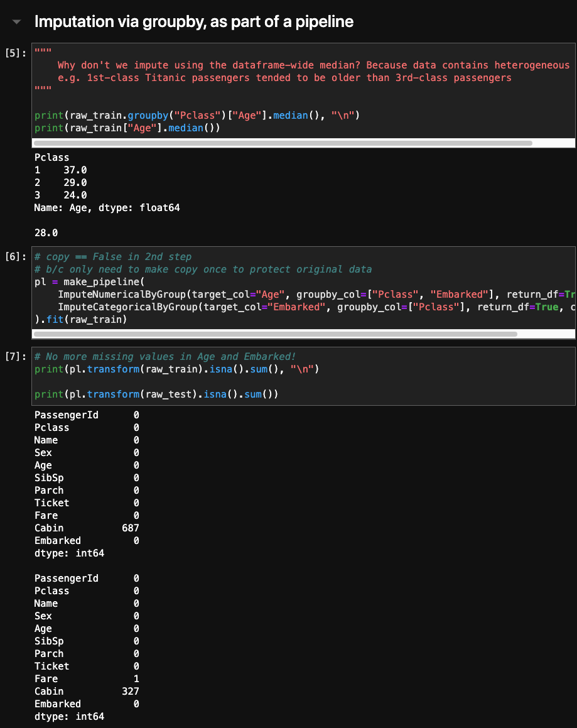Click the output value '29.0' for Pclass 2

click(75, 182)
